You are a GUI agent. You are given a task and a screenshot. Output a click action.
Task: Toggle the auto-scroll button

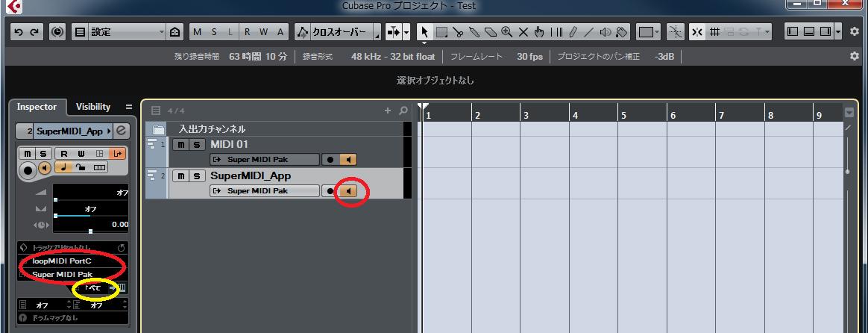coord(393,32)
